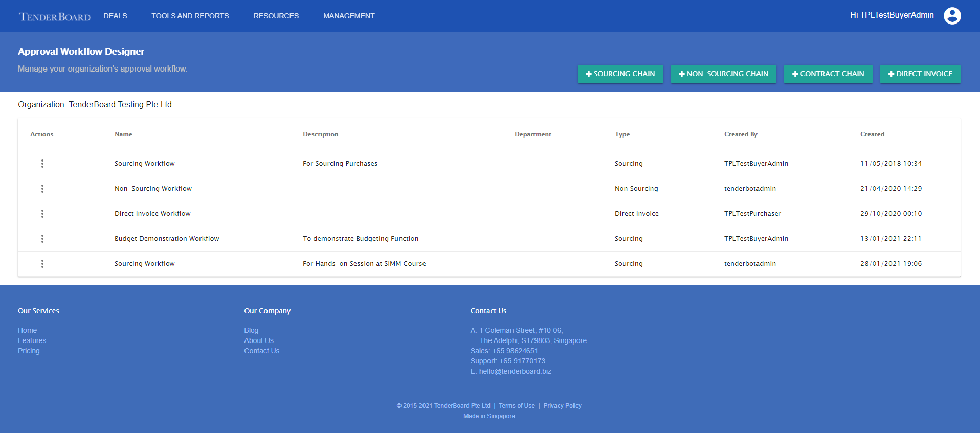980x433 pixels.
Task: Click the Hi TPLTestBuyerAdmin greeting
Action: (x=892, y=15)
